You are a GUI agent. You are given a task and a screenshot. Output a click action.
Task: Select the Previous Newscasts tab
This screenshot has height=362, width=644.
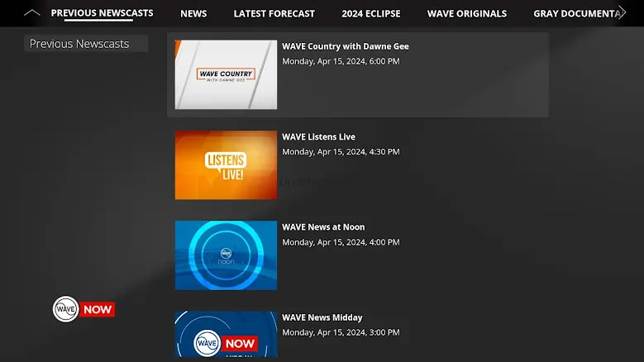tap(102, 13)
